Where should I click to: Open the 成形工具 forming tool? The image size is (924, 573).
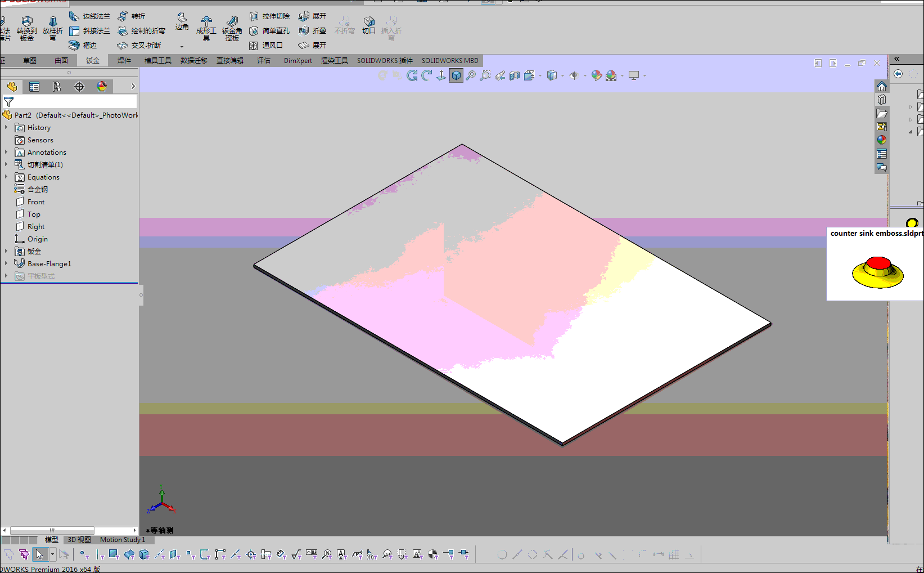click(206, 28)
